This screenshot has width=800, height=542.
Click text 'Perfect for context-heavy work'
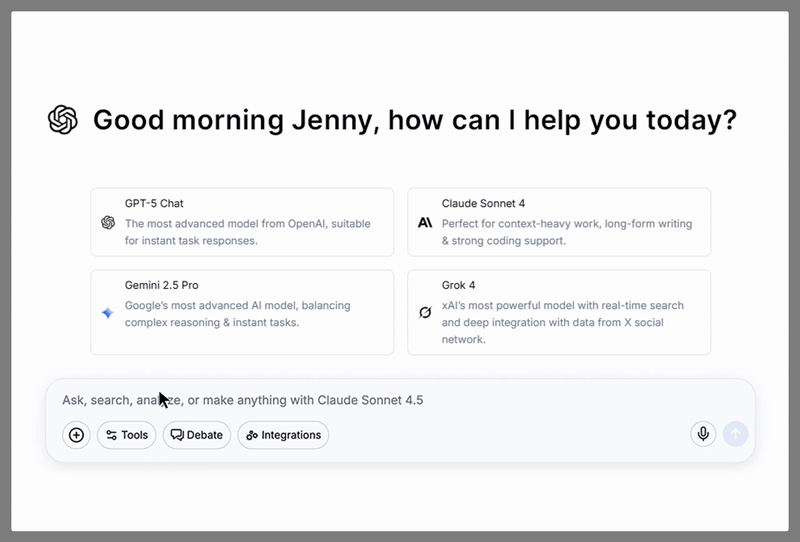[x=521, y=224]
